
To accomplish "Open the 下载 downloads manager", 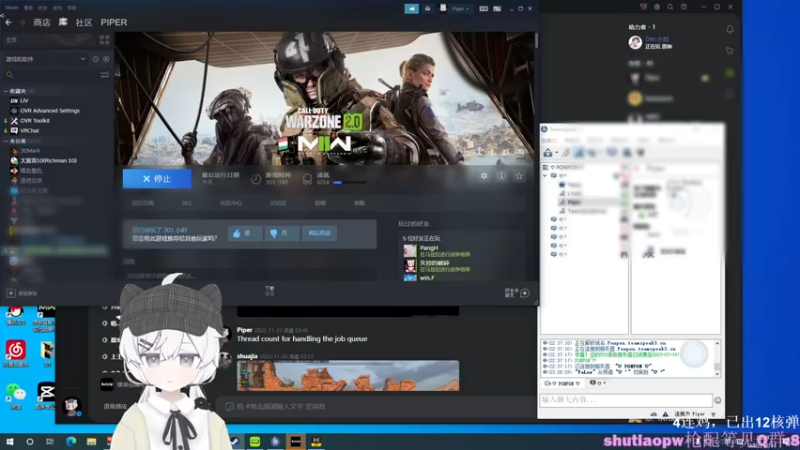I will pos(269,291).
